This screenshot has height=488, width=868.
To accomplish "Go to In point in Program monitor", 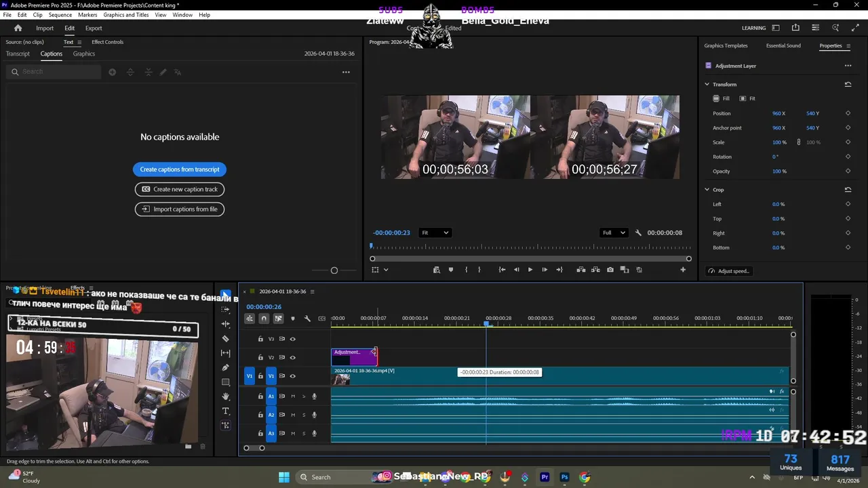I will tap(502, 270).
